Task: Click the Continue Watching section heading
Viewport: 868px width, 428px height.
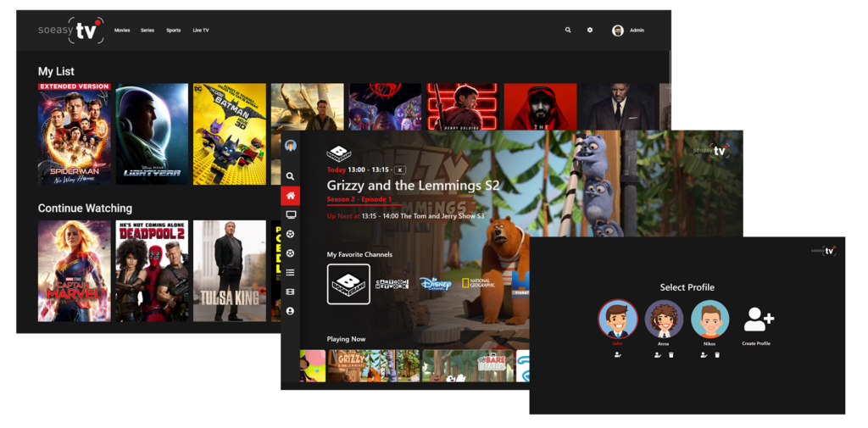Action: pyautogui.click(x=85, y=208)
